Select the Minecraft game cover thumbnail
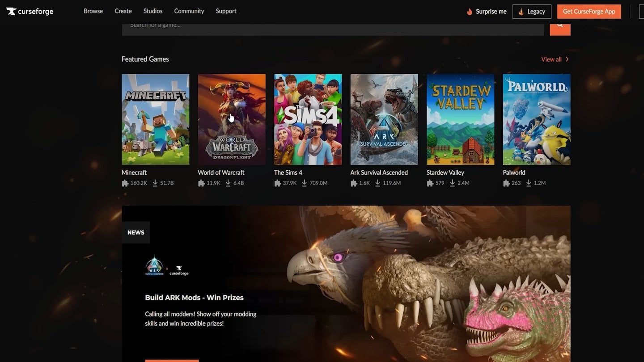Viewport: 644px width, 362px height. (155, 119)
